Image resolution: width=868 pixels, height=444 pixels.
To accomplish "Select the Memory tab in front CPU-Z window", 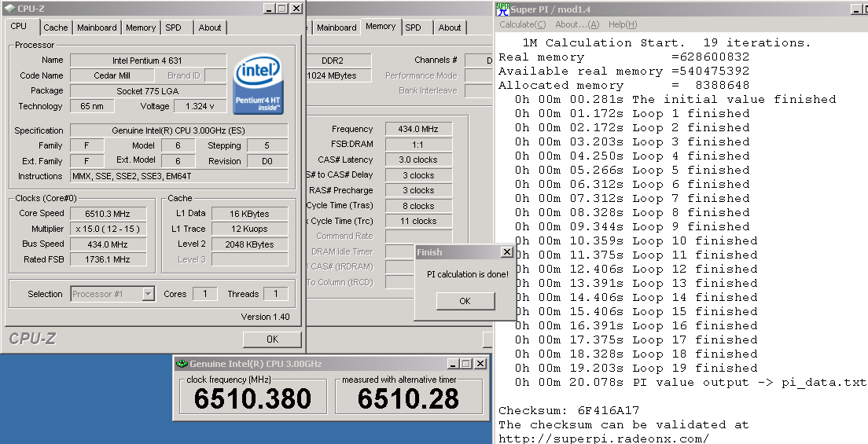I will 141,28.
